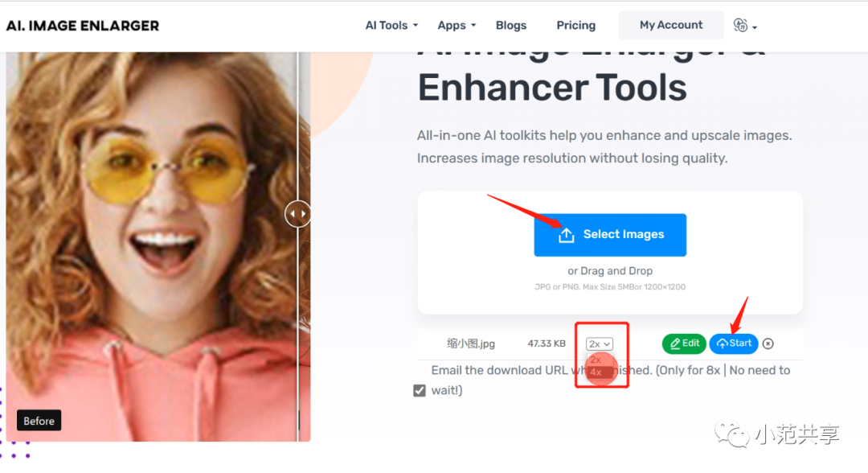
Task: Click the My Account button
Action: (x=671, y=25)
